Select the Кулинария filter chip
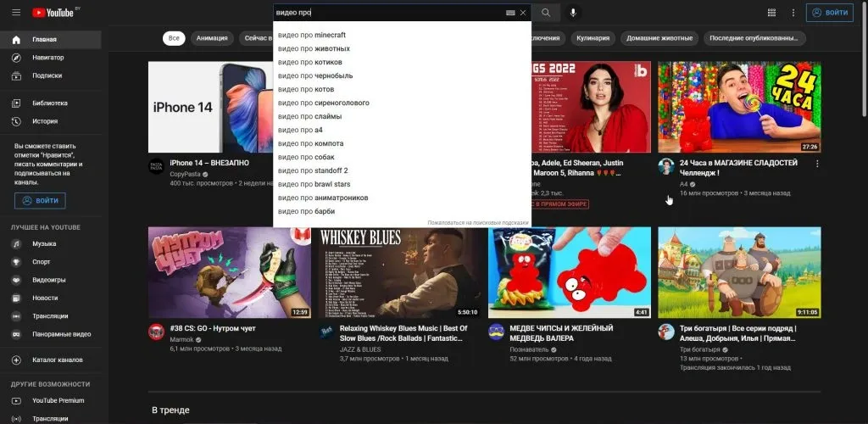 pos(593,38)
